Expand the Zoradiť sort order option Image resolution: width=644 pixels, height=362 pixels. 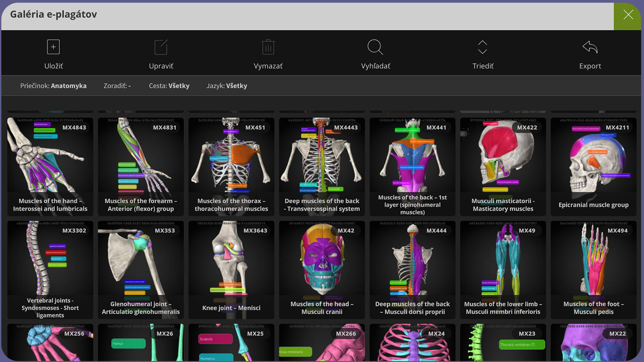pyautogui.click(x=117, y=86)
